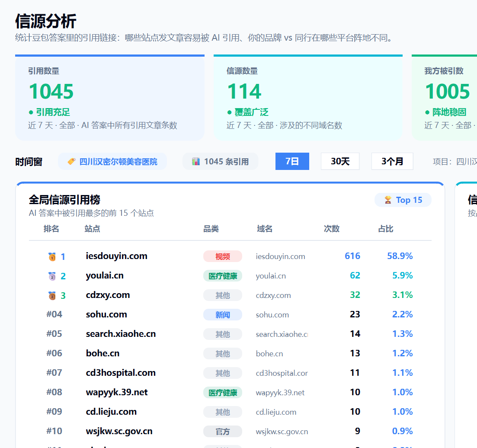Click the gray domain text youlai.cn
The width and height of the screenshot is (477, 448).
pos(271,276)
